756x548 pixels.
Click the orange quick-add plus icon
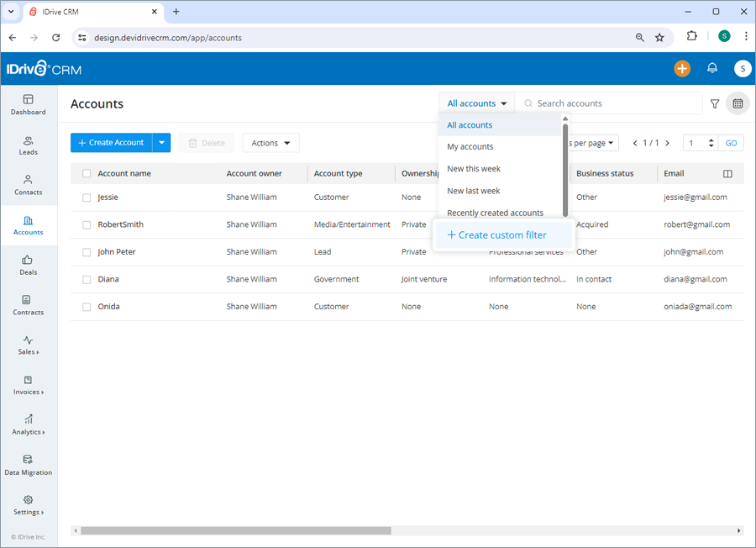point(682,68)
